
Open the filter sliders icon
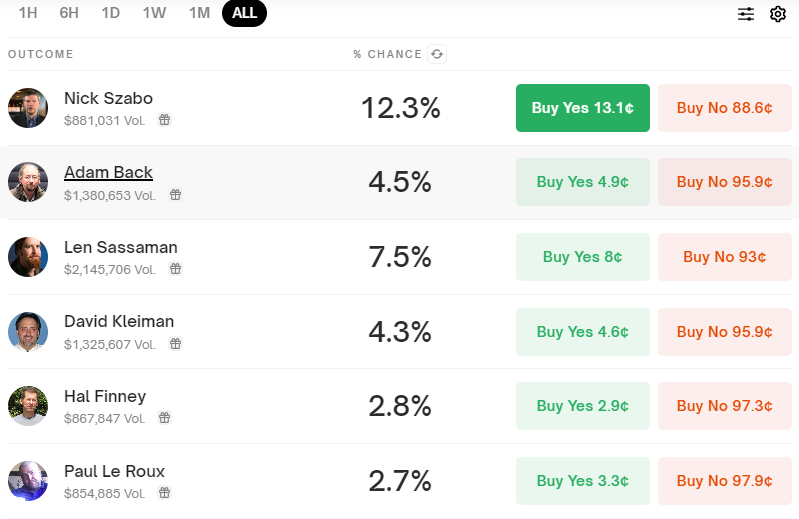tap(746, 14)
